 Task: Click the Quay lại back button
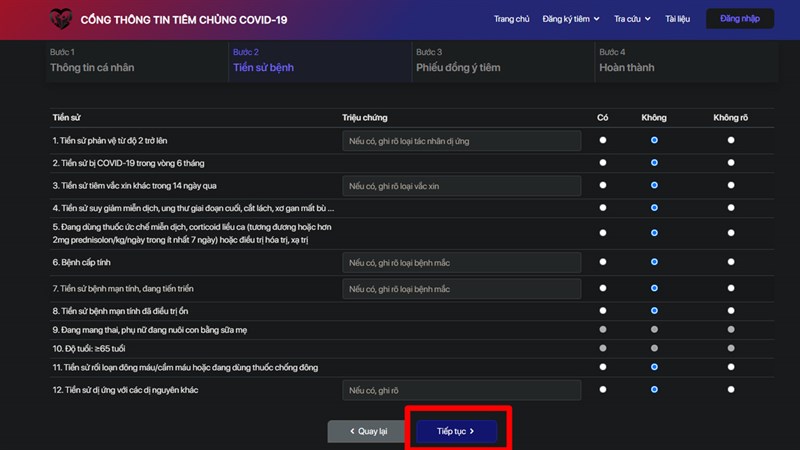click(x=368, y=431)
